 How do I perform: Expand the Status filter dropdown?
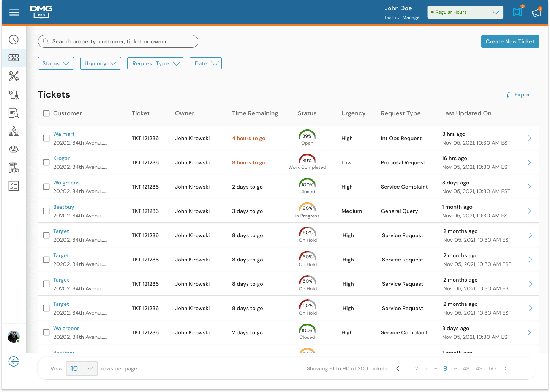click(56, 63)
